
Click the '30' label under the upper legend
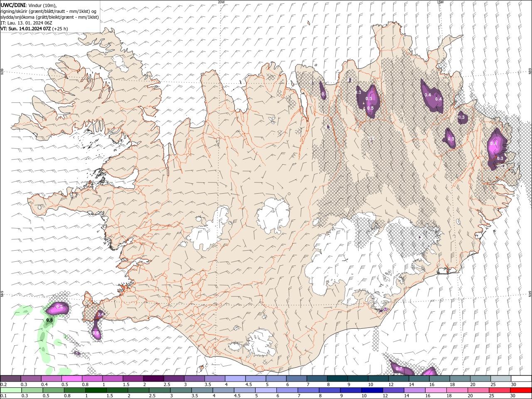(x=513, y=384)
